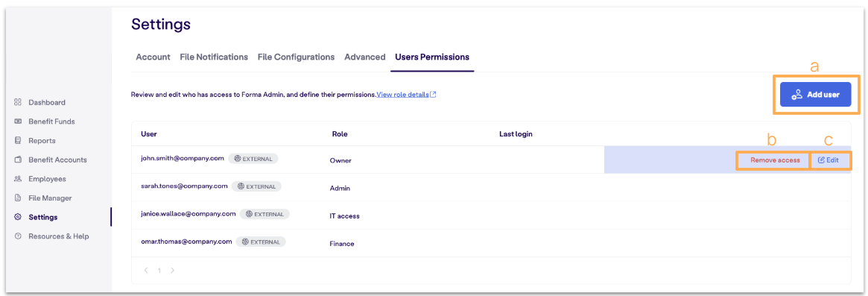Click the Add user button
Image resolution: width=868 pixels, height=296 pixels.
(x=815, y=95)
